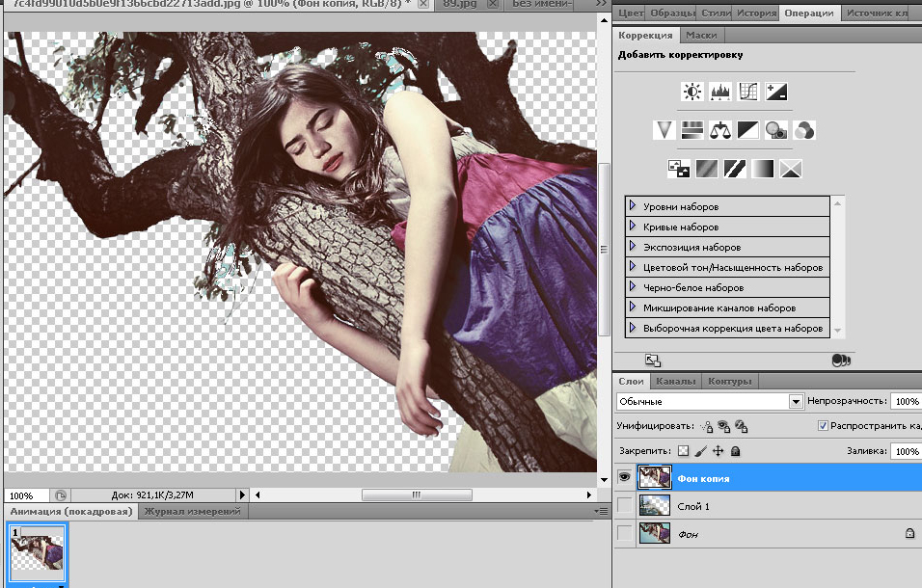Switch to the Каналы tab
This screenshot has height=588, width=922.
point(676,381)
